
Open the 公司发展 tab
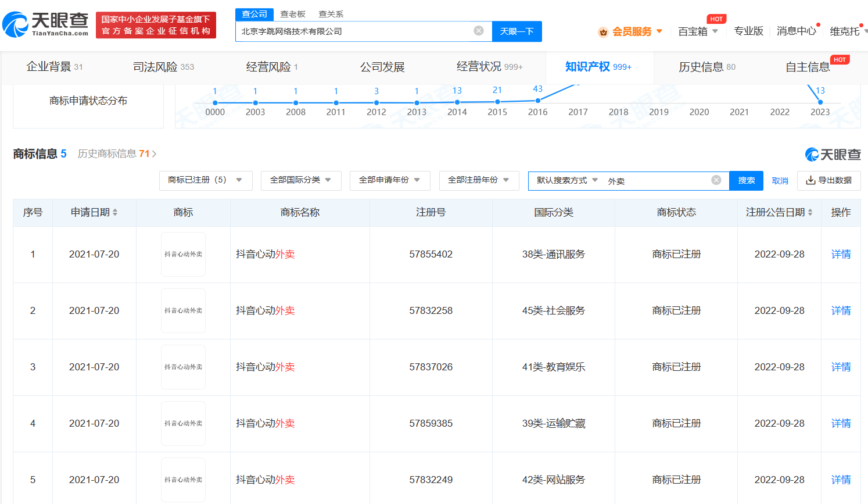(x=382, y=67)
